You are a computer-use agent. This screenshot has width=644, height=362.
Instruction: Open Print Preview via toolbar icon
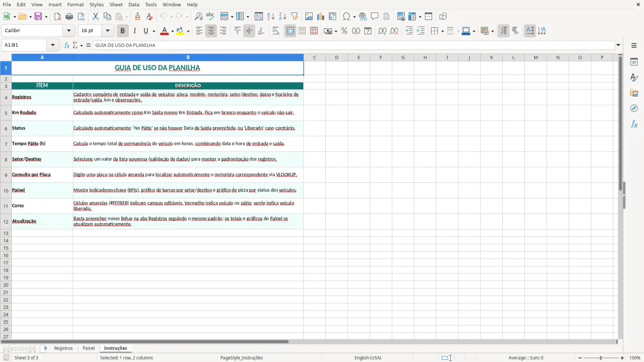[81, 17]
